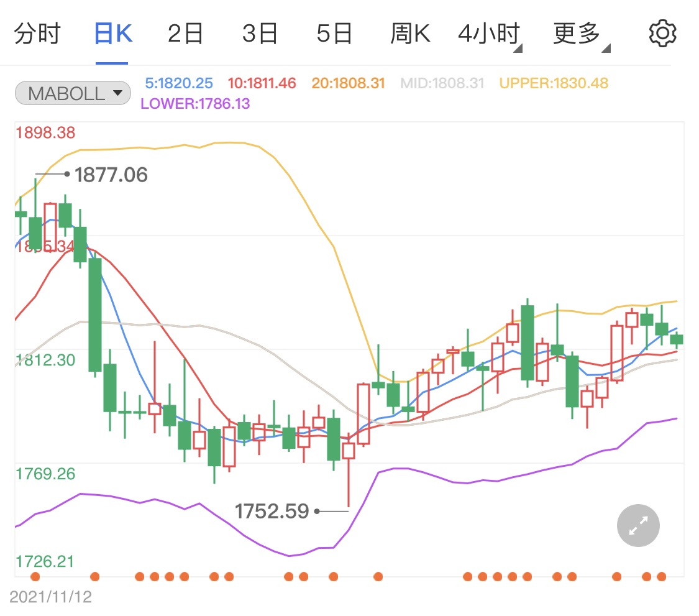The height and width of the screenshot is (616, 699).
Task: Click the 5:1820.25 moving average value
Action: [179, 83]
